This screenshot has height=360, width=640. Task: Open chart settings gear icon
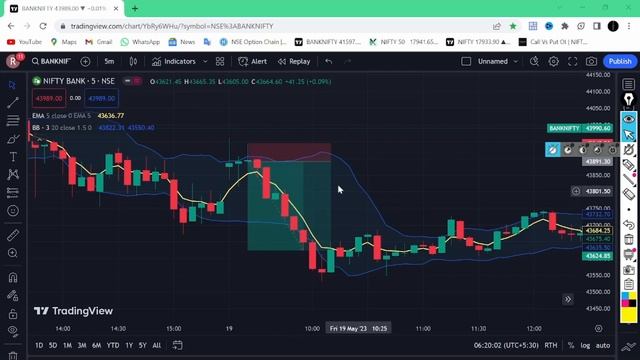pos(553,61)
